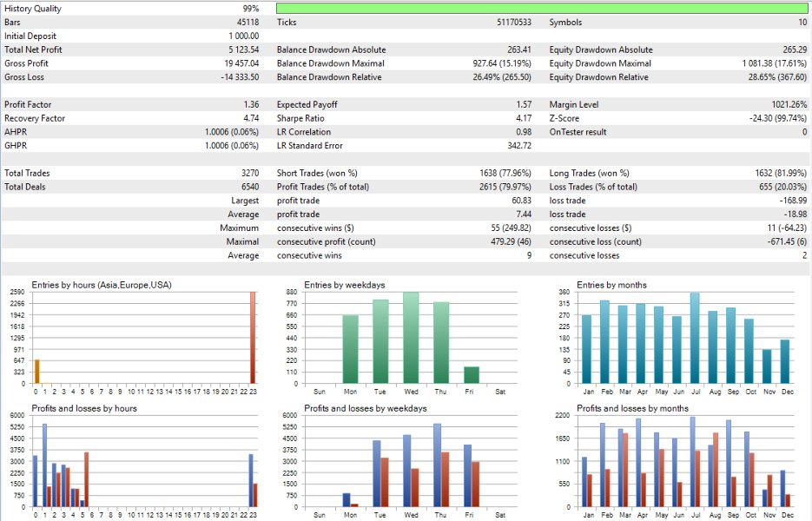Click the Bars count 45118
This screenshot has width=812, height=521.
tap(248, 23)
